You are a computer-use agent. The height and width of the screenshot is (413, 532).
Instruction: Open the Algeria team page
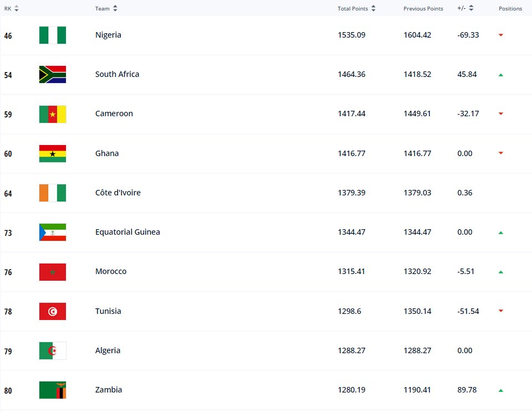click(x=108, y=350)
